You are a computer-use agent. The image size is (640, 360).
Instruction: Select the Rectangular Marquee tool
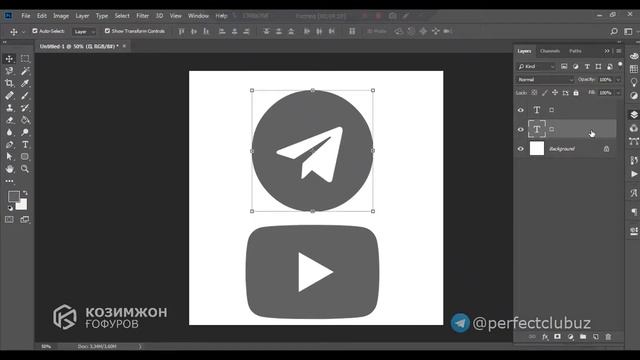[25, 59]
